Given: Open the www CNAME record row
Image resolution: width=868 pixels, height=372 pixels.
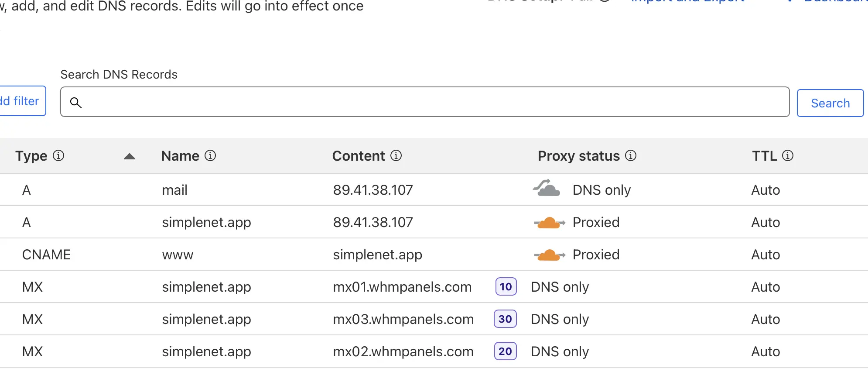Looking at the screenshot, I should (x=178, y=255).
